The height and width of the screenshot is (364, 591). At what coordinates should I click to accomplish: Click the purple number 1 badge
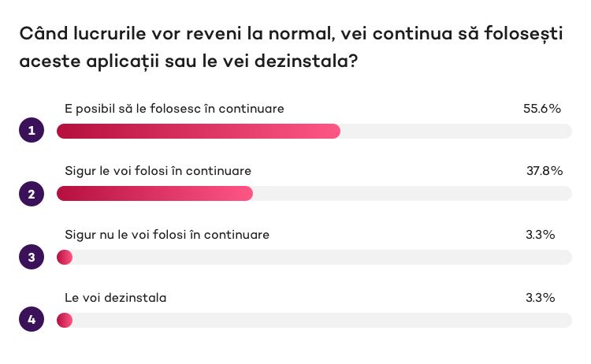[32, 130]
